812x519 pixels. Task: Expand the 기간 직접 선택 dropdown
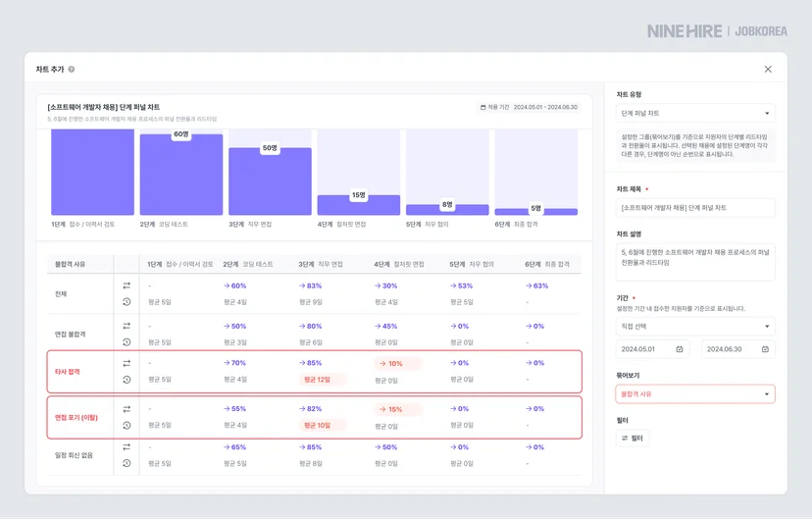[x=695, y=327]
